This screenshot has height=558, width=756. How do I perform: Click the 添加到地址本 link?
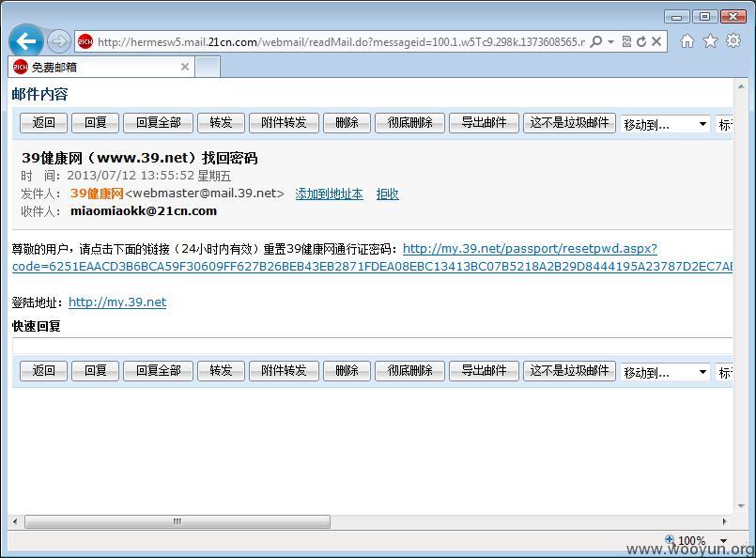click(329, 194)
